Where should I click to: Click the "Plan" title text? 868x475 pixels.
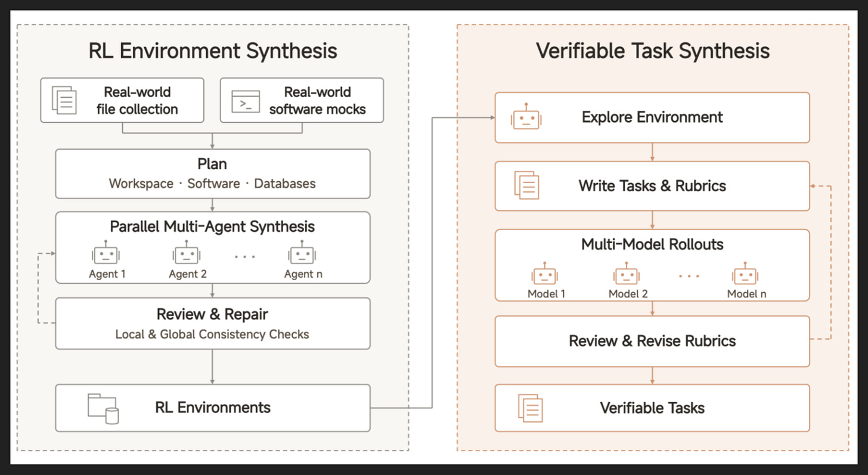click(x=212, y=164)
